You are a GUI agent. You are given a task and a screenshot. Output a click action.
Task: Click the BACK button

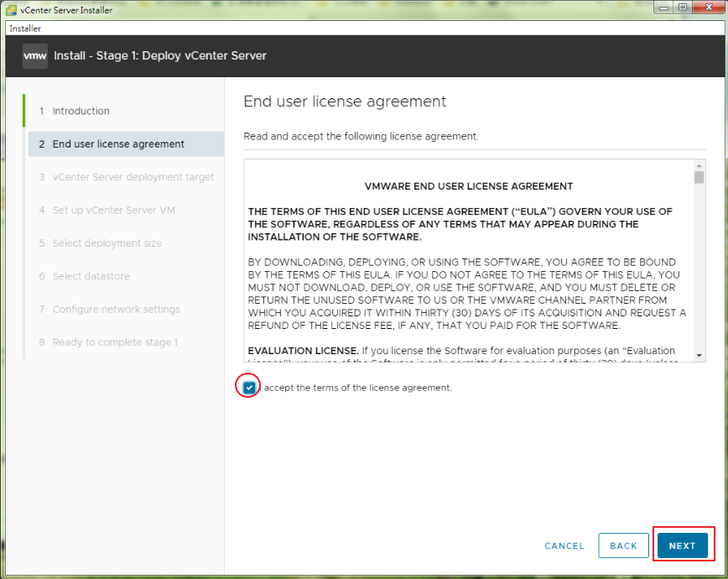click(623, 545)
